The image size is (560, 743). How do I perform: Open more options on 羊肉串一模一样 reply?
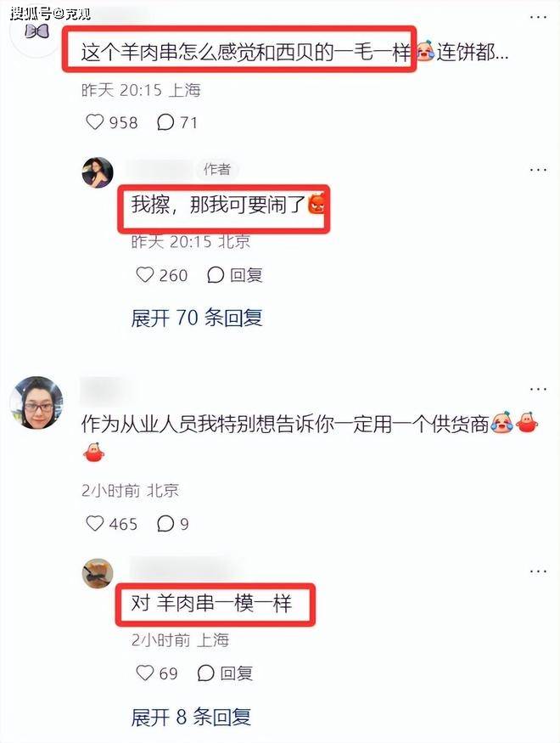[538, 571]
